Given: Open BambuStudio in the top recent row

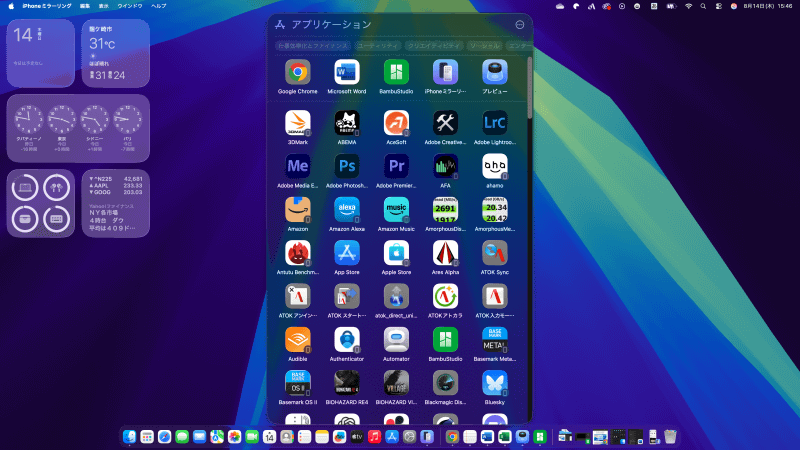Looking at the screenshot, I should tap(396, 72).
